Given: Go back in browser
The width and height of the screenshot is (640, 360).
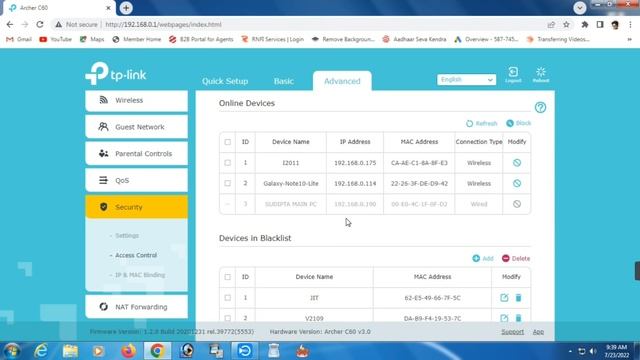Looking at the screenshot, I should [10, 24].
